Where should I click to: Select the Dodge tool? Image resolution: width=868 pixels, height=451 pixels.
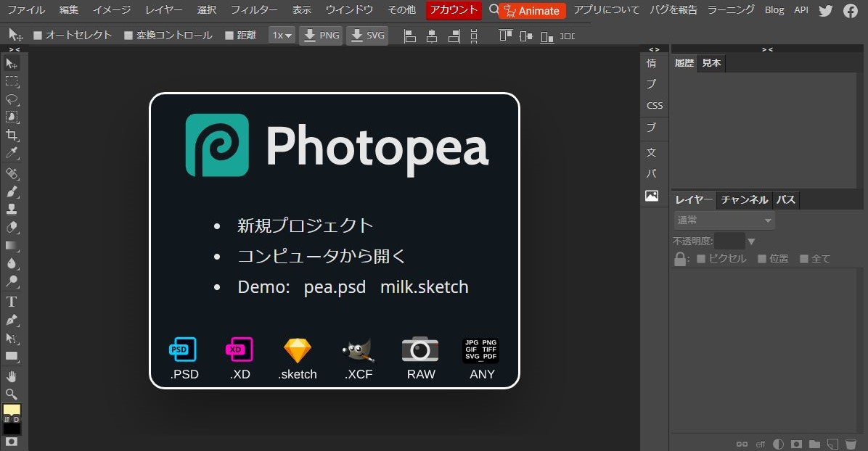[12, 281]
